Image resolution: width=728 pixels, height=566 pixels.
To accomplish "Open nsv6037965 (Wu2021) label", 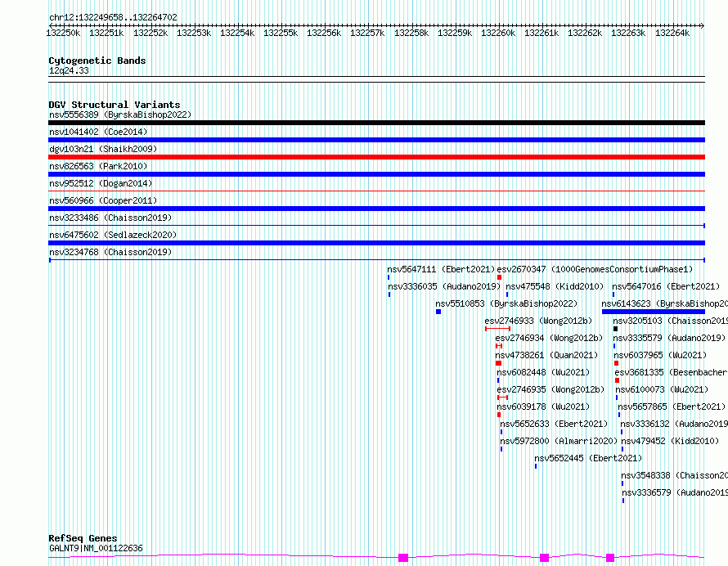I will tap(660, 355).
